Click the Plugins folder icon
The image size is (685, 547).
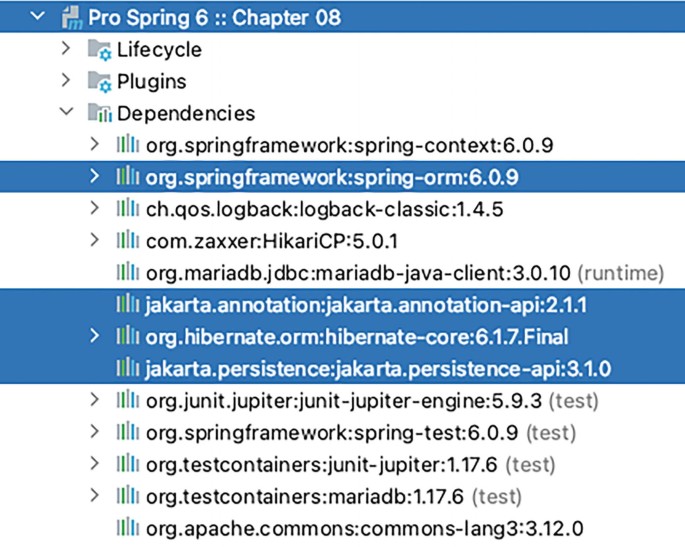(101, 82)
